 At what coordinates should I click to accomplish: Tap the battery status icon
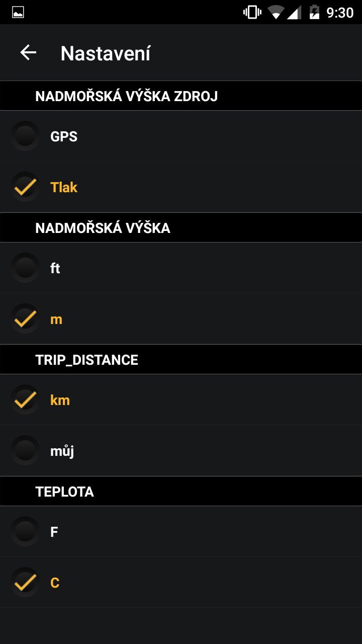click(314, 13)
